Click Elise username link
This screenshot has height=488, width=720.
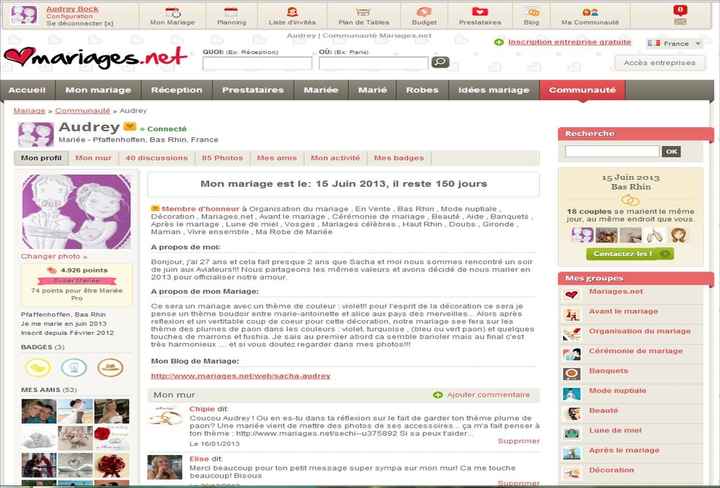[199, 459]
